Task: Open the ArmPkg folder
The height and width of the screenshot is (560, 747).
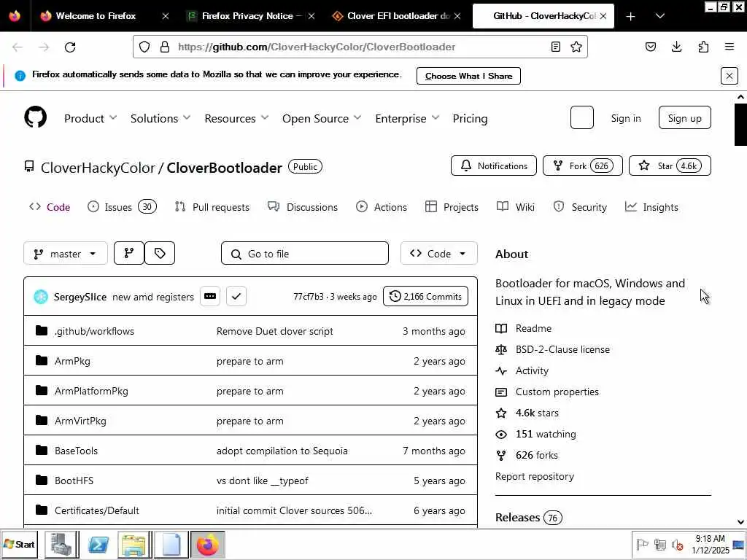Action: pos(72,362)
